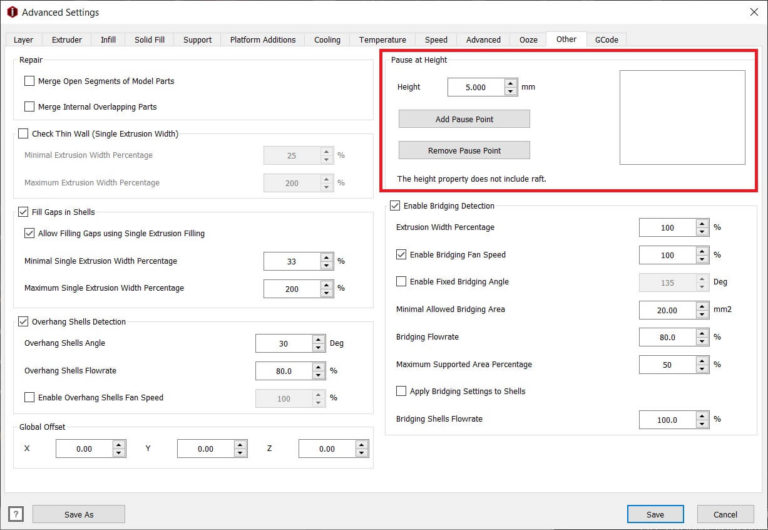The height and width of the screenshot is (530, 768).
Task: Click Add Pause Point button
Action: tap(464, 119)
